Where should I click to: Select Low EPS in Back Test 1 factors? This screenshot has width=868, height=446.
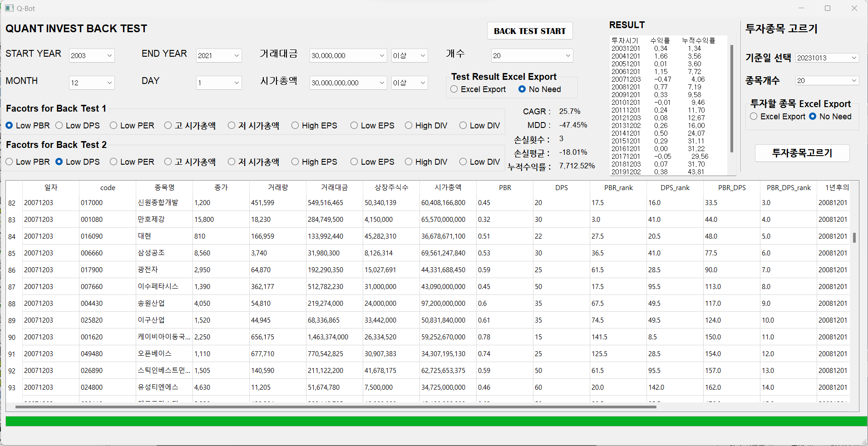tap(372, 126)
